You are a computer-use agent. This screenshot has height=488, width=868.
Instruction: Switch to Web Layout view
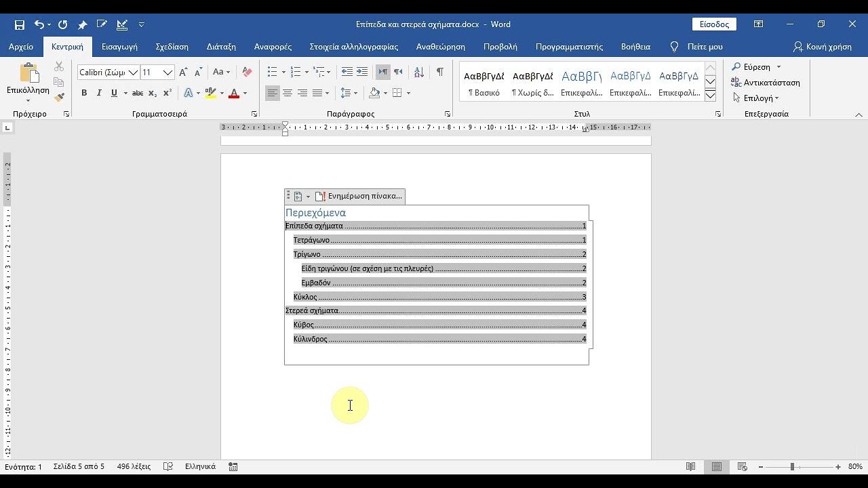[x=743, y=466]
